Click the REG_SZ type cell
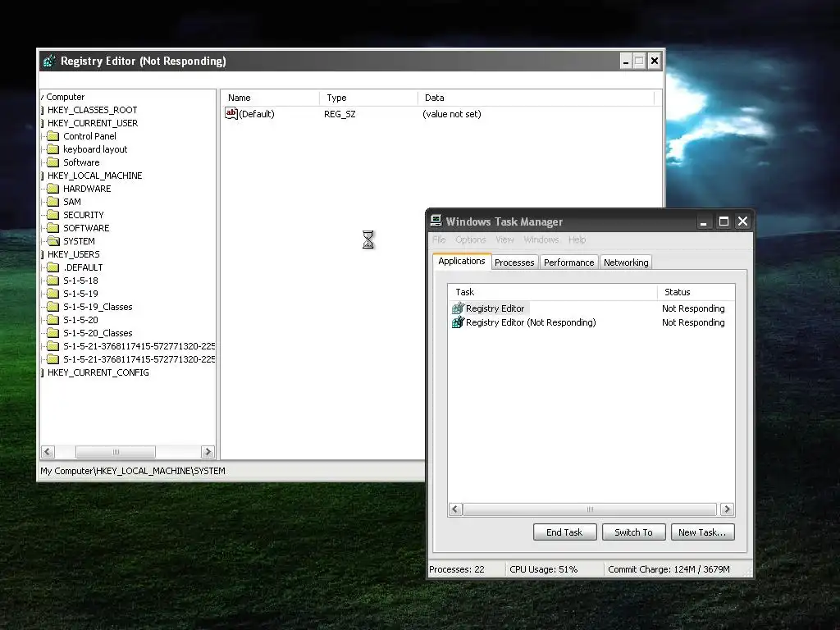 click(x=340, y=113)
